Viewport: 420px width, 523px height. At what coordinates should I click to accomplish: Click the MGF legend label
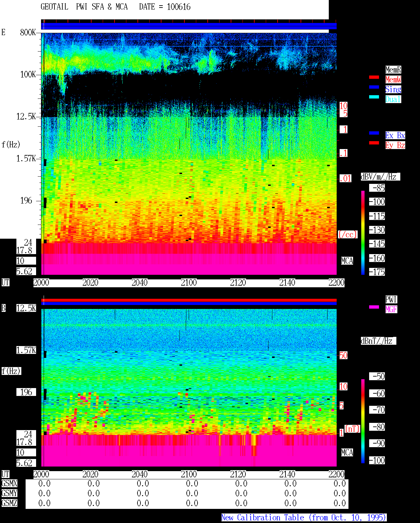391,309
